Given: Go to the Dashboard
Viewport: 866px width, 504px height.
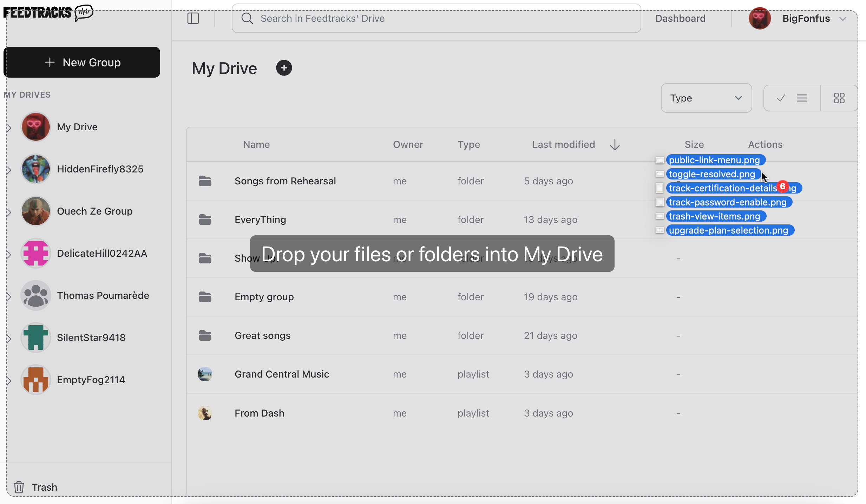Looking at the screenshot, I should coord(680,18).
